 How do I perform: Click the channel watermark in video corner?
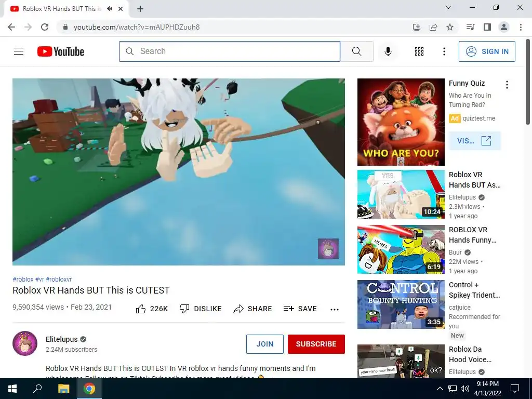pos(328,248)
